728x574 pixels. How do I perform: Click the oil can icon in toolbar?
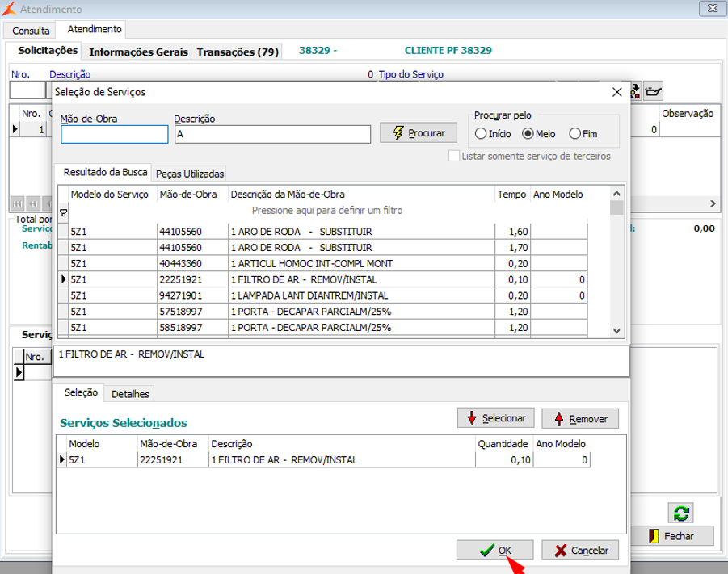[x=654, y=90]
